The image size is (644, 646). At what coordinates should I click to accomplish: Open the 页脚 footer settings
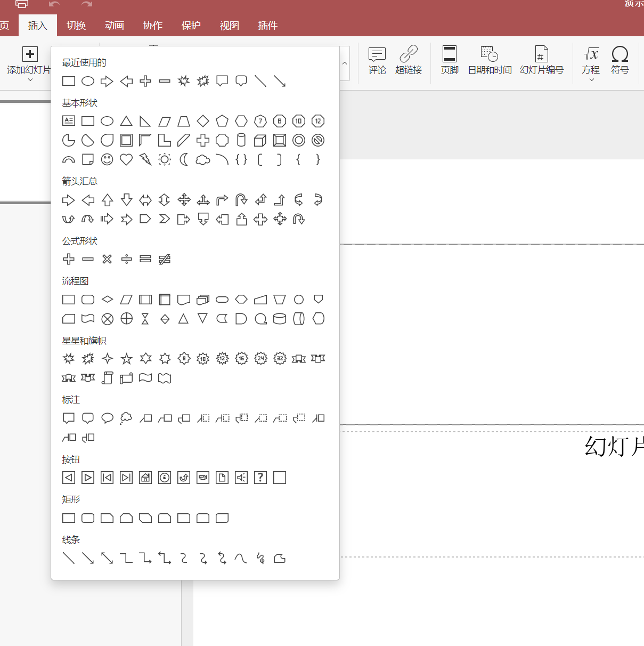(x=450, y=60)
